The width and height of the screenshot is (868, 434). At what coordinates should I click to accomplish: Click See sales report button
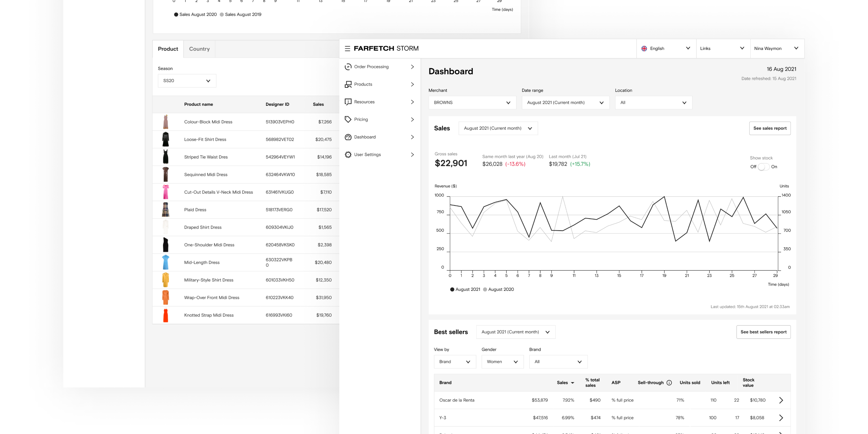770,128
